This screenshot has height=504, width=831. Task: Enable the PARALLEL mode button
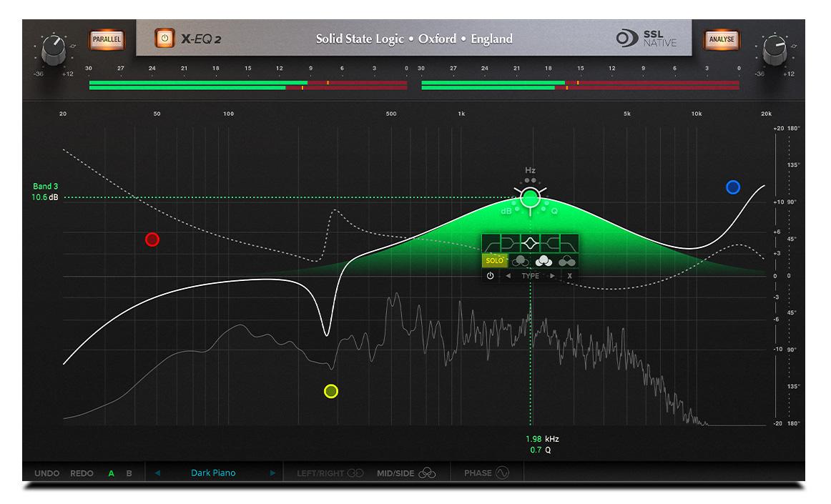[x=107, y=39]
